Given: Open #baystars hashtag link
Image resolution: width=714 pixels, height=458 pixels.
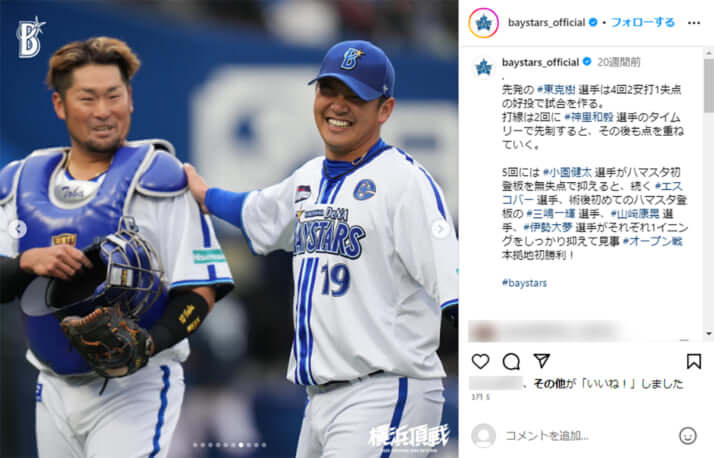Looking at the screenshot, I should pos(524,283).
